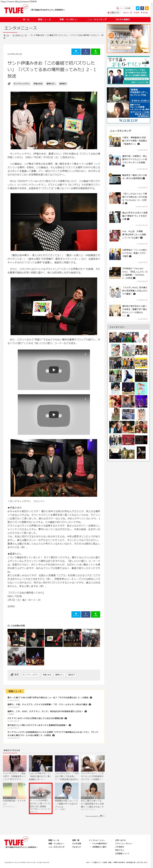This screenshot has height=868, width=153.
Task: Share via the bottom Twitter ツイート button
Action: pyautogui.click(x=76, y=615)
